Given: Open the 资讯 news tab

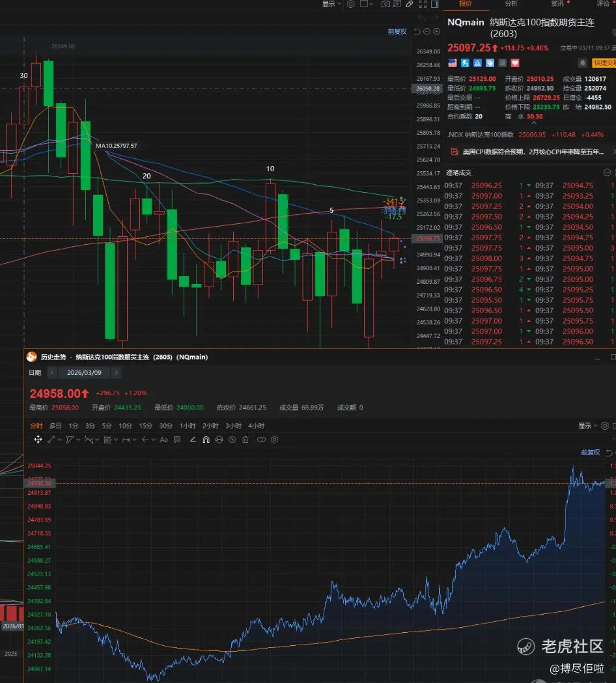Looking at the screenshot, I should click(557, 3).
